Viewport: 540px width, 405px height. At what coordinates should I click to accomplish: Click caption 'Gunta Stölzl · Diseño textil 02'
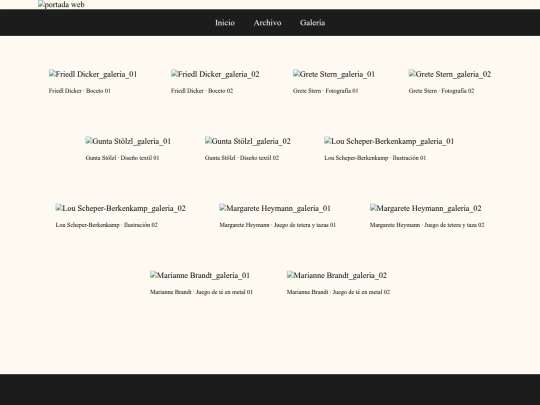pos(242,158)
